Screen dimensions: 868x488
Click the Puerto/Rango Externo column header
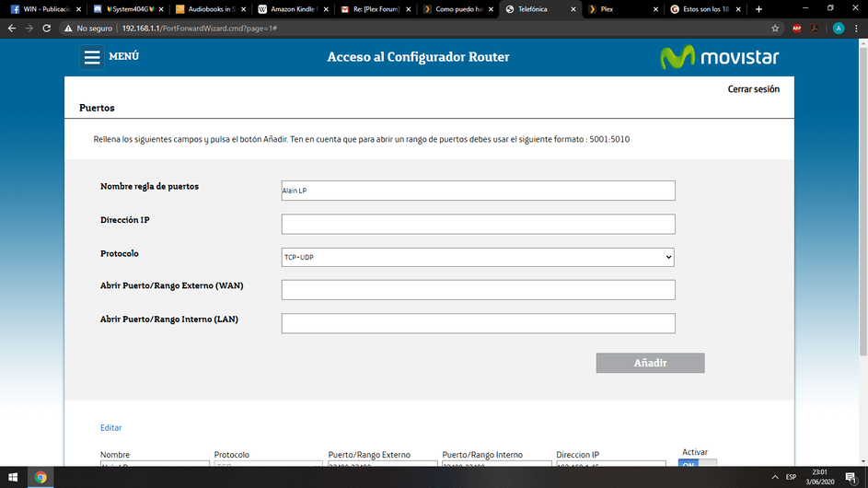(369, 455)
